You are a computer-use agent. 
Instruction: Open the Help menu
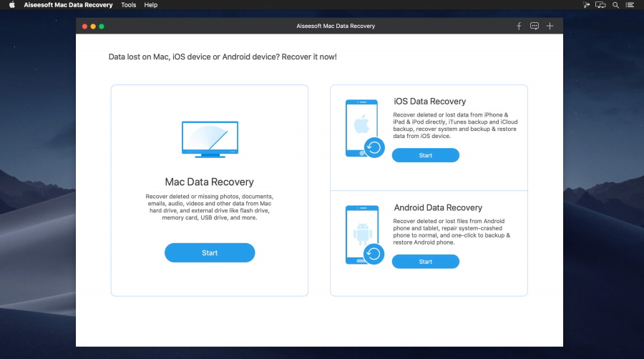[x=151, y=5]
